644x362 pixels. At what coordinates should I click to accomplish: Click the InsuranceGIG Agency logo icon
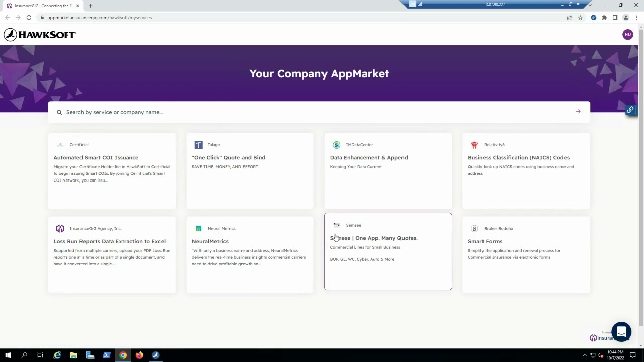(x=60, y=228)
